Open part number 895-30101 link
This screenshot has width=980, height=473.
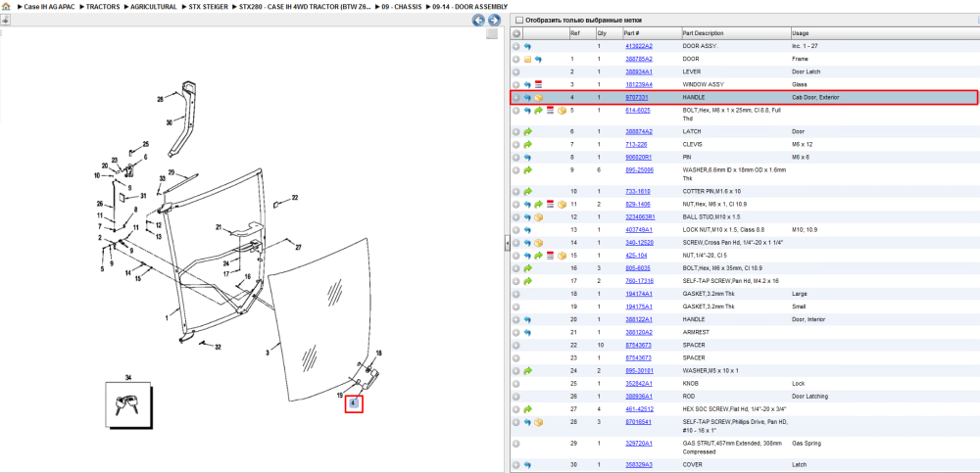(x=639, y=371)
